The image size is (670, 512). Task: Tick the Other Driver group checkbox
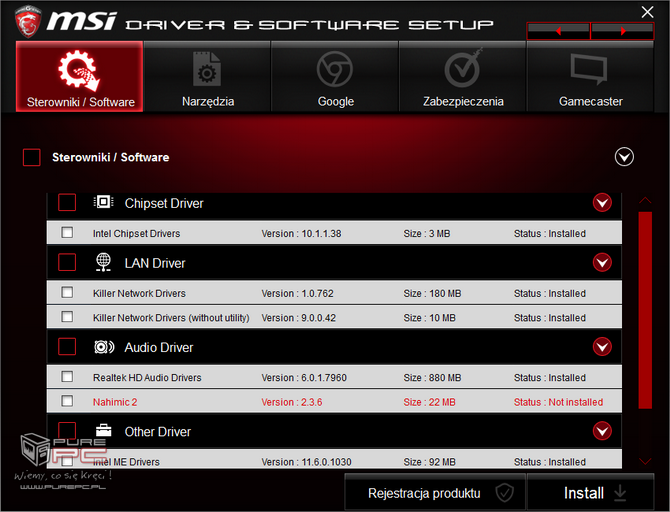[x=67, y=430]
